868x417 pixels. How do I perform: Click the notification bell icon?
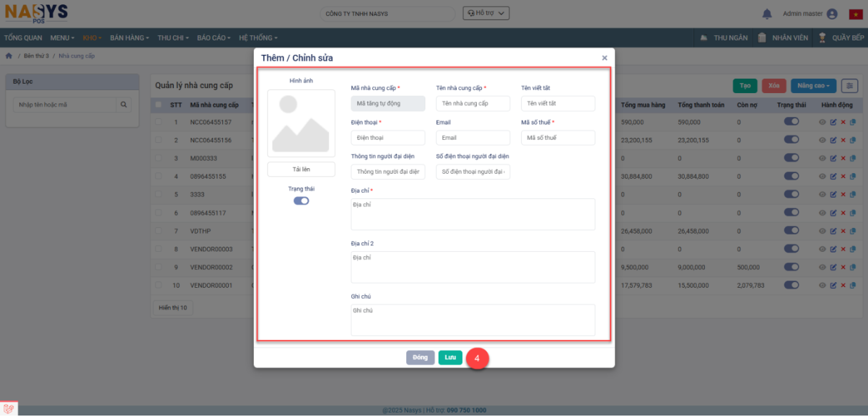tap(766, 14)
